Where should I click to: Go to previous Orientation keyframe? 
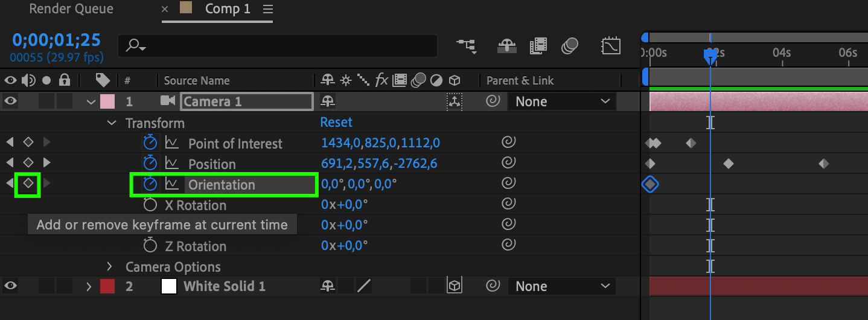pos(10,184)
